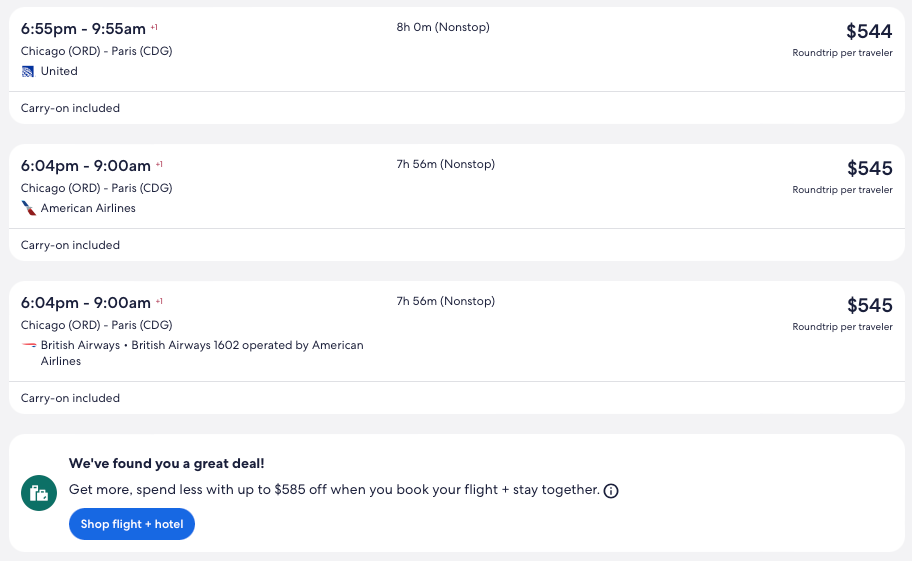Image resolution: width=912 pixels, height=561 pixels.
Task: Click the green flight and hotel bundle icon
Action: 39,492
